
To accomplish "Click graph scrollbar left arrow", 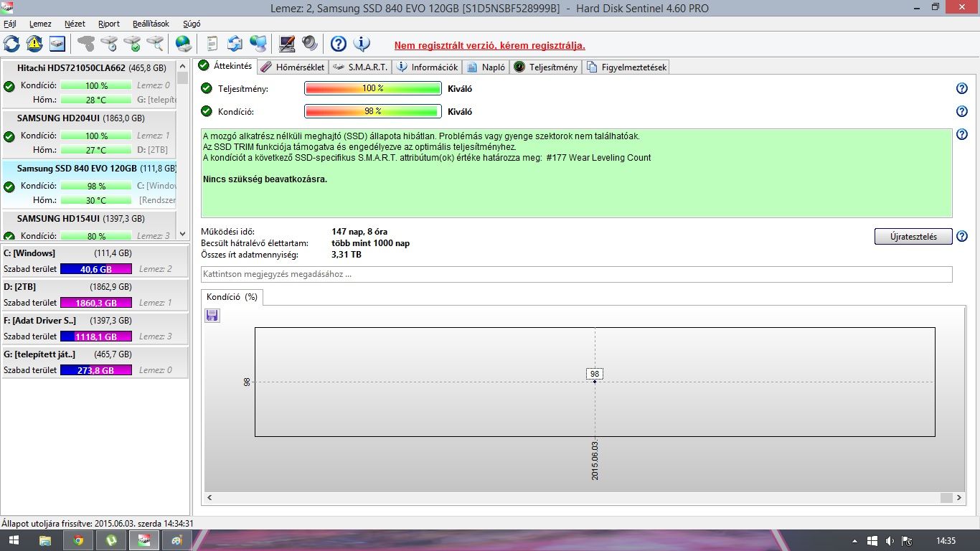I will pyautogui.click(x=209, y=498).
